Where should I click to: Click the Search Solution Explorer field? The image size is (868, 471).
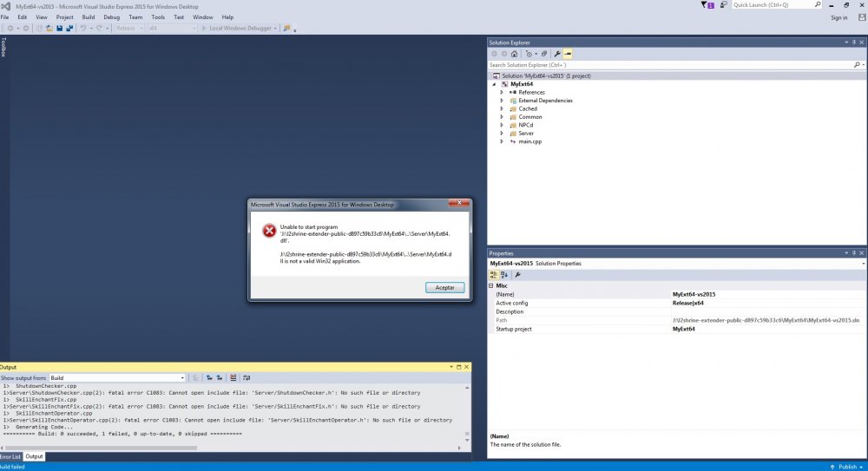point(668,65)
